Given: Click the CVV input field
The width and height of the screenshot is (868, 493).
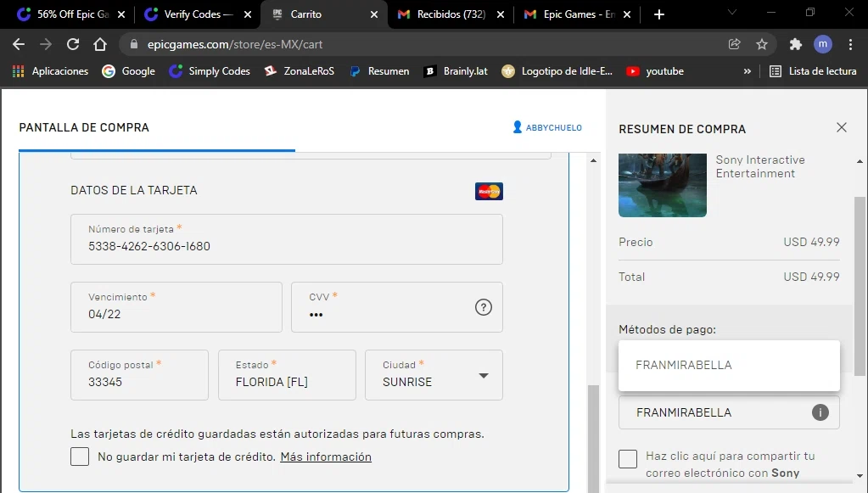Looking at the screenshot, I should [x=396, y=307].
